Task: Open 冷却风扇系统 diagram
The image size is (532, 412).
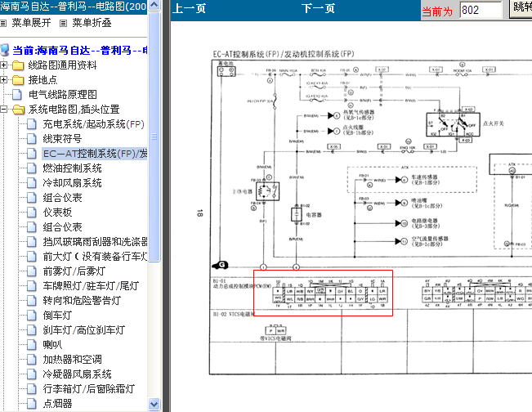Action: pos(72,183)
